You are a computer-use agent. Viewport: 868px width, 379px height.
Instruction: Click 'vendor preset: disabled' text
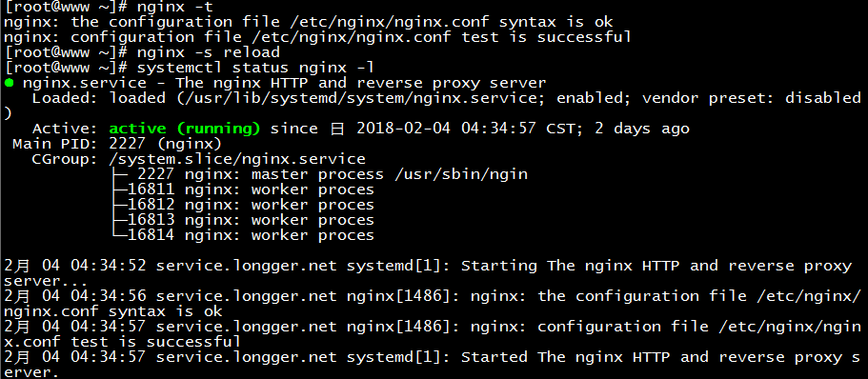tap(751, 98)
